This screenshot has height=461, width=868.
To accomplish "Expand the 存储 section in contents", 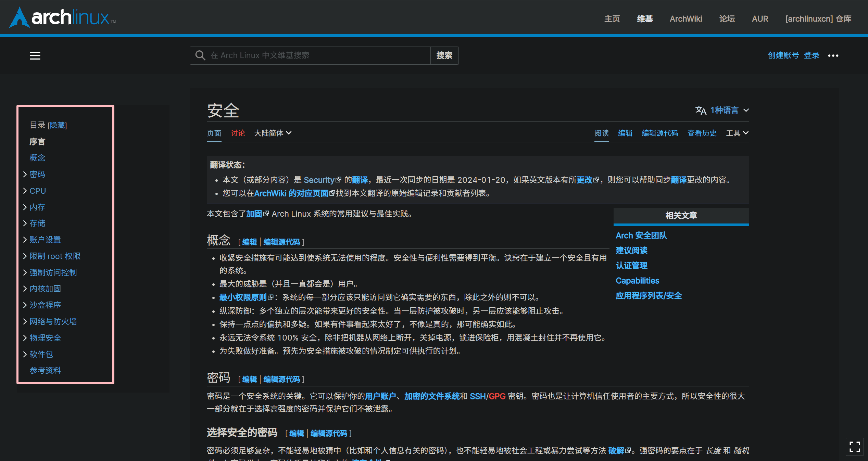I will (25, 223).
